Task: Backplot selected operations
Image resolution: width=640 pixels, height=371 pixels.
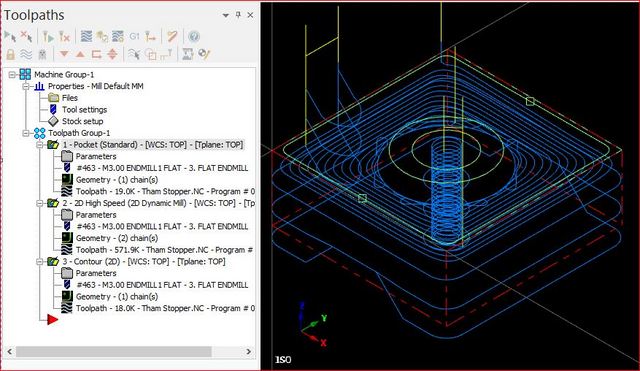Action: point(86,36)
